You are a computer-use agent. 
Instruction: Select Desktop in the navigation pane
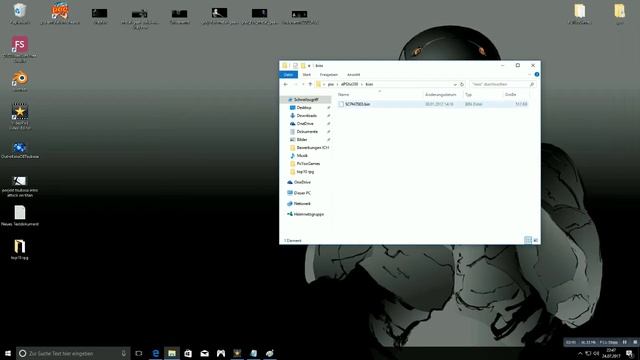tap(304, 108)
